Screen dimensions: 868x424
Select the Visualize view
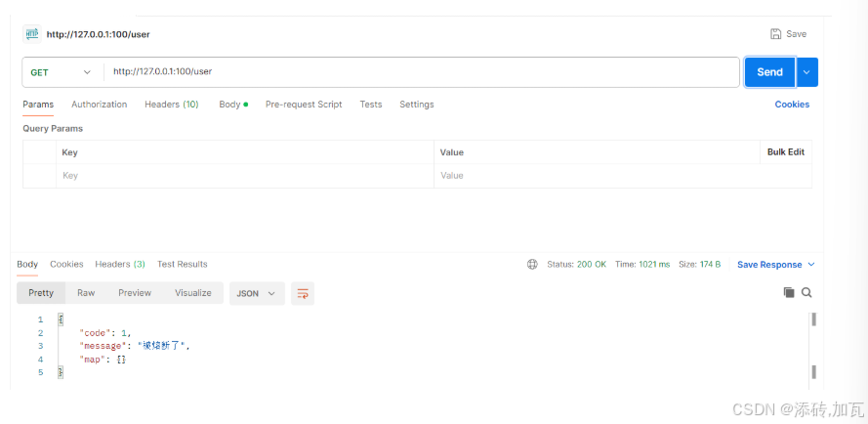[193, 293]
